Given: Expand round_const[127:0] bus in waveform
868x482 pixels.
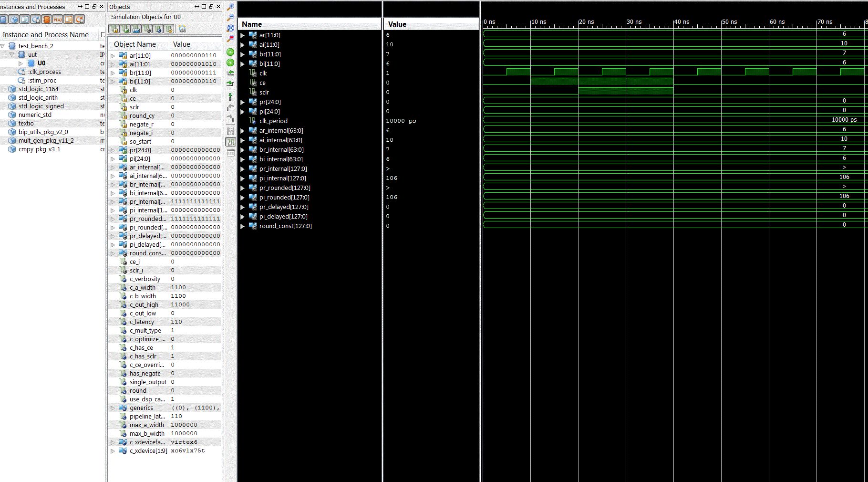Looking at the screenshot, I should tap(243, 226).
